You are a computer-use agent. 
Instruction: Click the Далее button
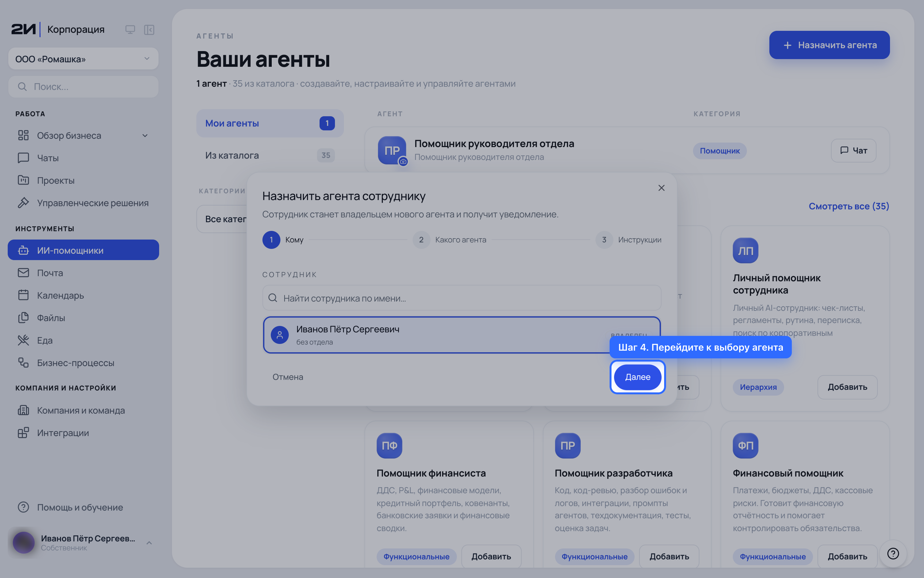coord(637,377)
